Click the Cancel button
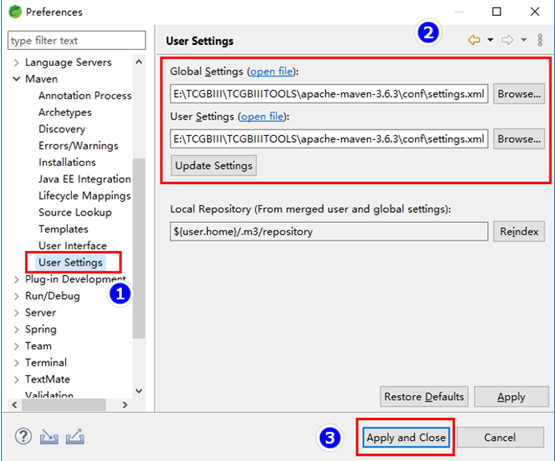The width and height of the screenshot is (555, 461). [500, 438]
